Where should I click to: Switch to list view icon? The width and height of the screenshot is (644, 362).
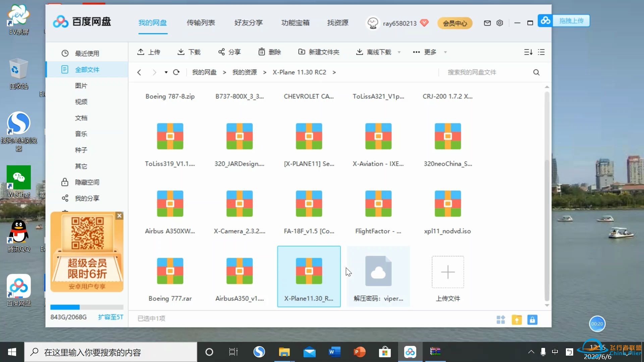point(541,52)
